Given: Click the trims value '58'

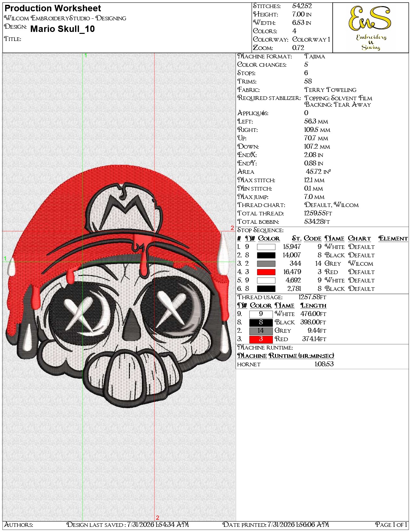Looking at the screenshot, I should (308, 81).
